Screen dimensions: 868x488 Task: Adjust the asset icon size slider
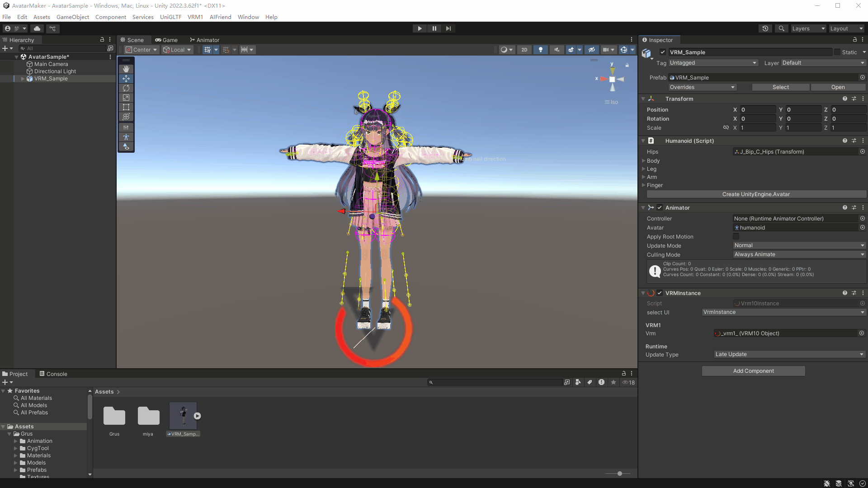tap(620, 474)
